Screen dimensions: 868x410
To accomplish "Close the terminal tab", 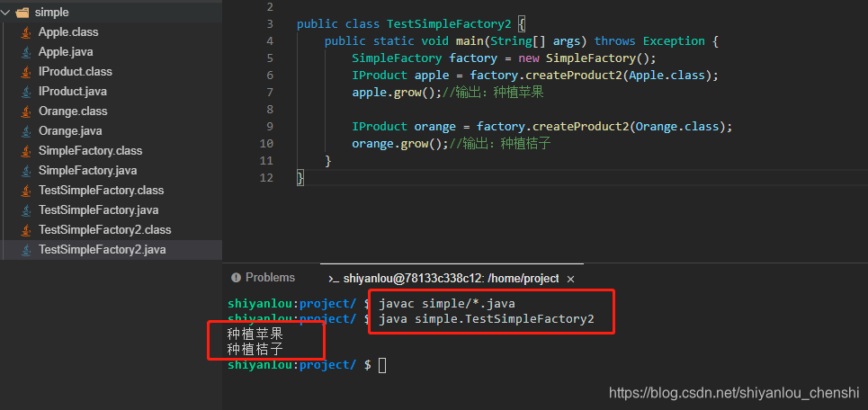I will (571, 280).
